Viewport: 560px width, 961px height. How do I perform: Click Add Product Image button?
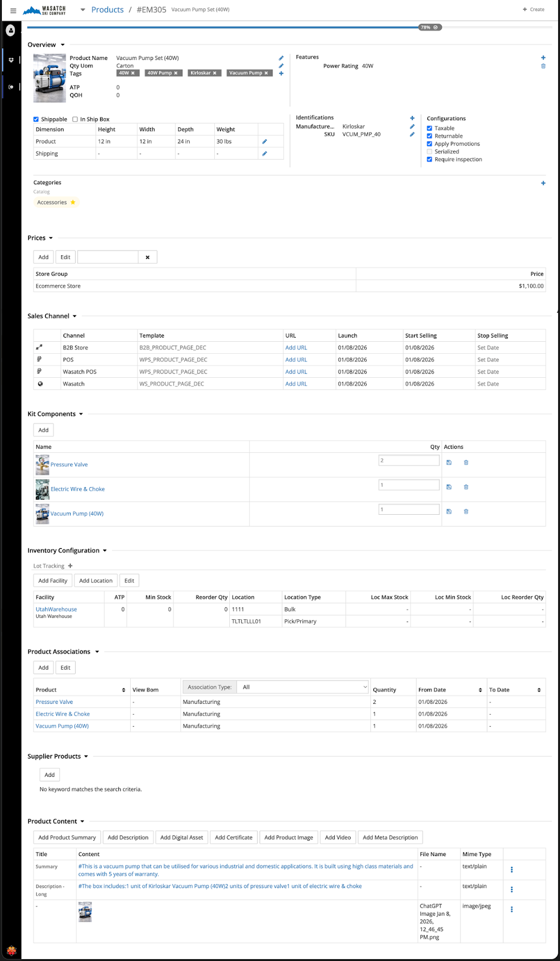tap(288, 837)
